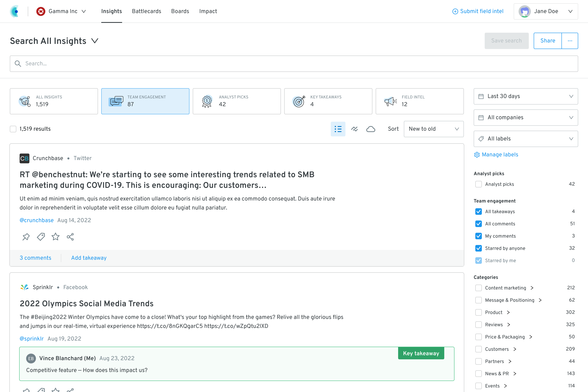Viewport: 588px width, 392px height.
Task: Enable the Analyst picks checkbox
Action: point(479,184)
